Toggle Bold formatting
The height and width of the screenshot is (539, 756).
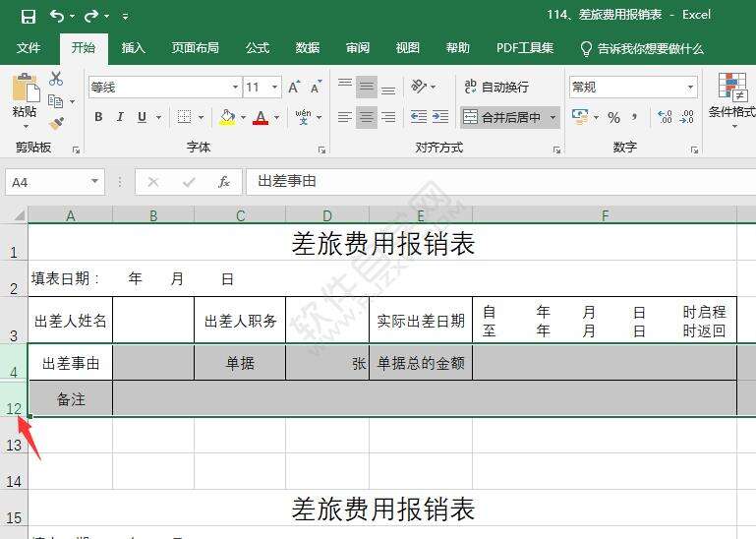(98, 117)
